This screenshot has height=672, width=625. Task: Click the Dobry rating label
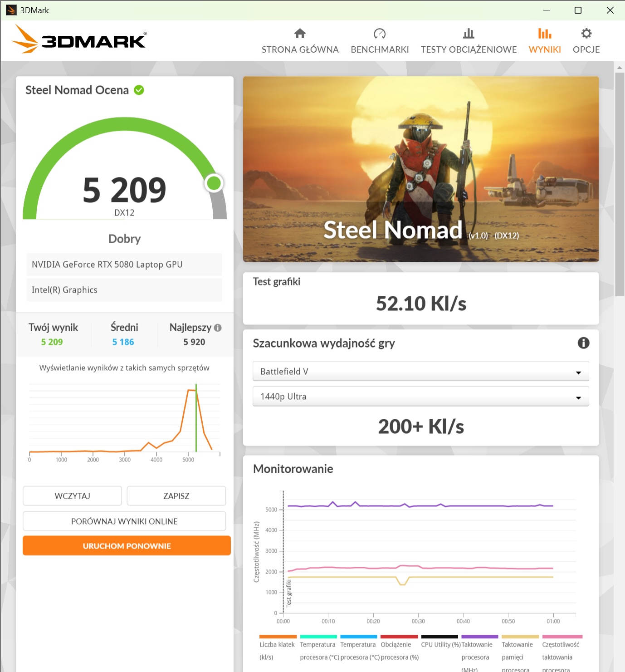[124, 239]
